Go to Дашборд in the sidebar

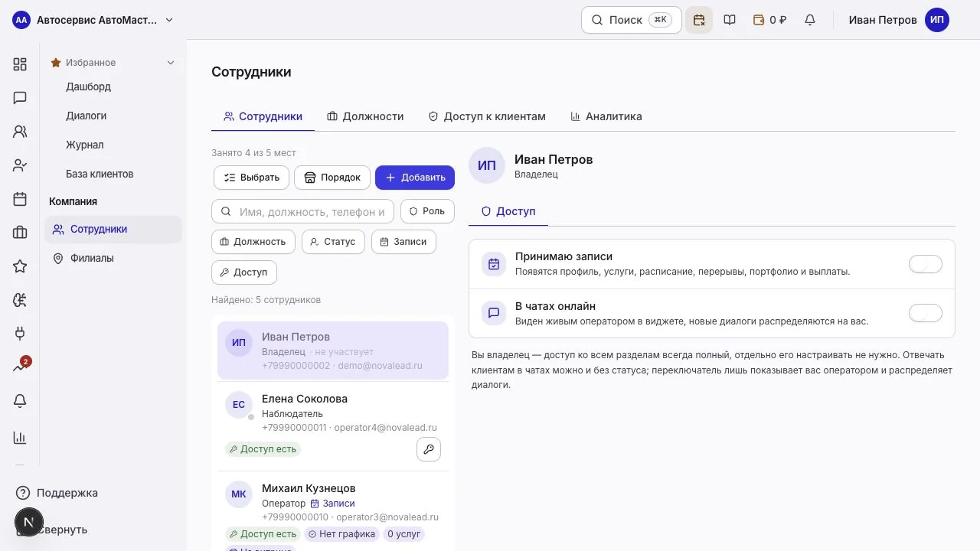coord(88,86)
